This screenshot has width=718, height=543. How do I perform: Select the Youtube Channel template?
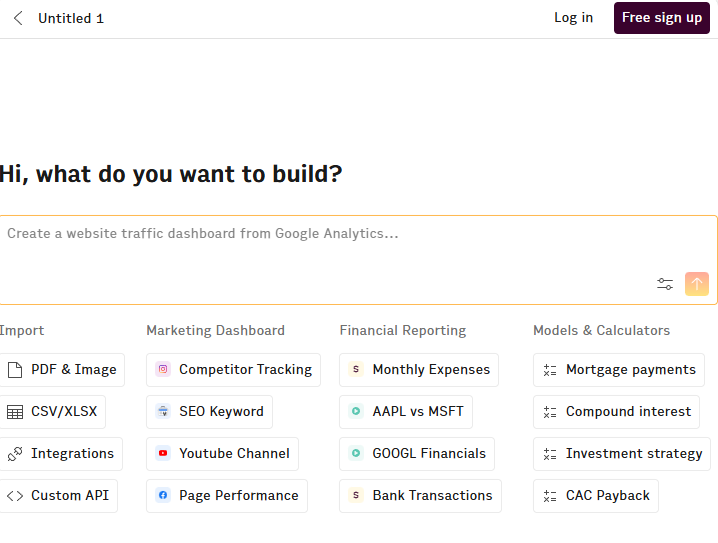(222, 454)
